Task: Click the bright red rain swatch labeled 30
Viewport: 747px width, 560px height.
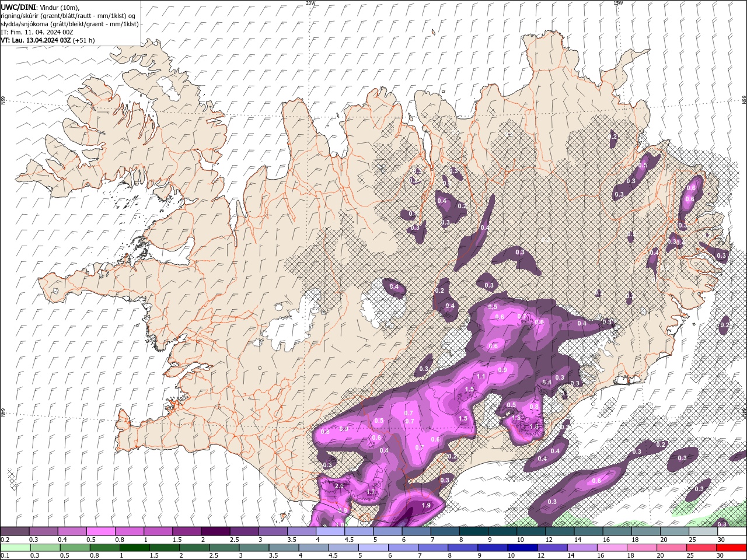Action: 731,548
